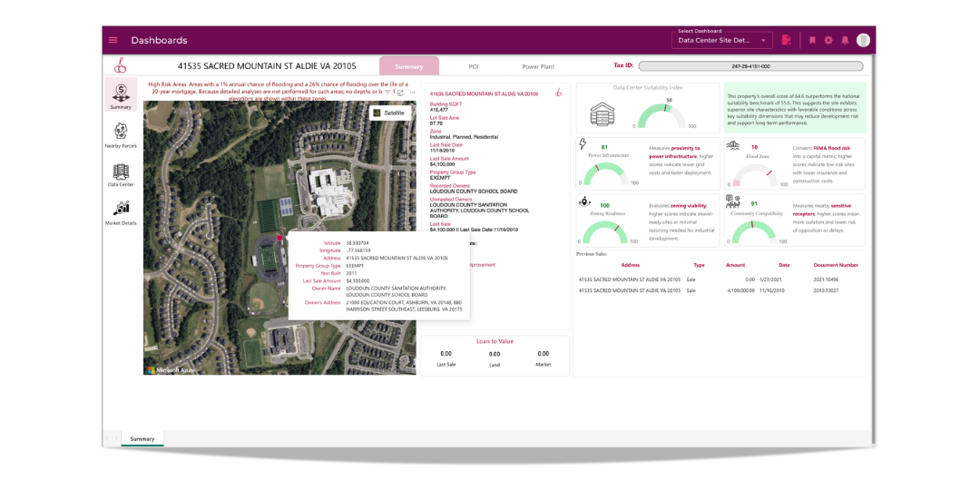Click the thumbs-up icon on property card
The width and height of the screenshot is (980, 490).
point(559,93)
